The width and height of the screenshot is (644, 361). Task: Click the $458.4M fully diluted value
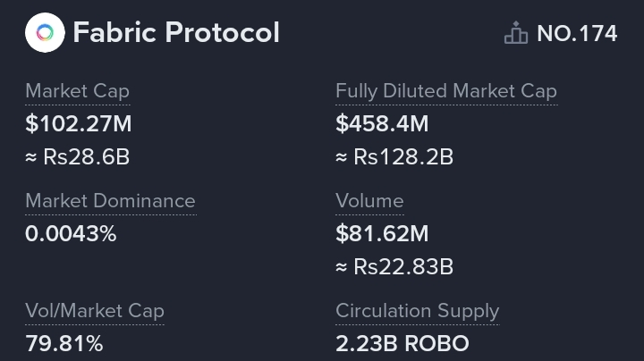coord(382,124)
